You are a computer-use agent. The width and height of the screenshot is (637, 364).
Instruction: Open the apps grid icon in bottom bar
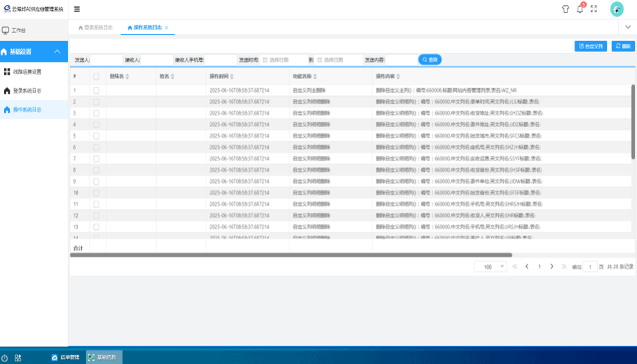pyautogui.click(x=18, y=357)
